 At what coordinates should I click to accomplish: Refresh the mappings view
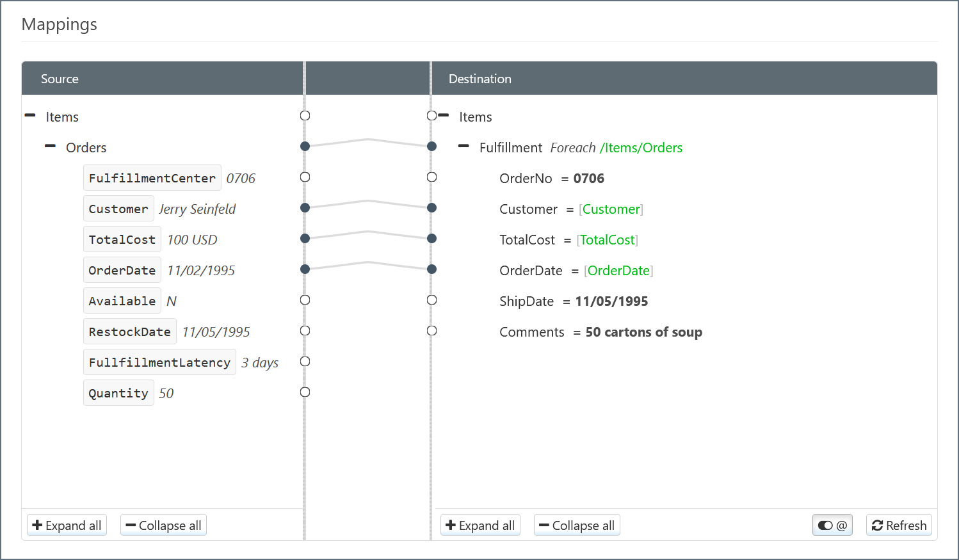pos(899,525)
